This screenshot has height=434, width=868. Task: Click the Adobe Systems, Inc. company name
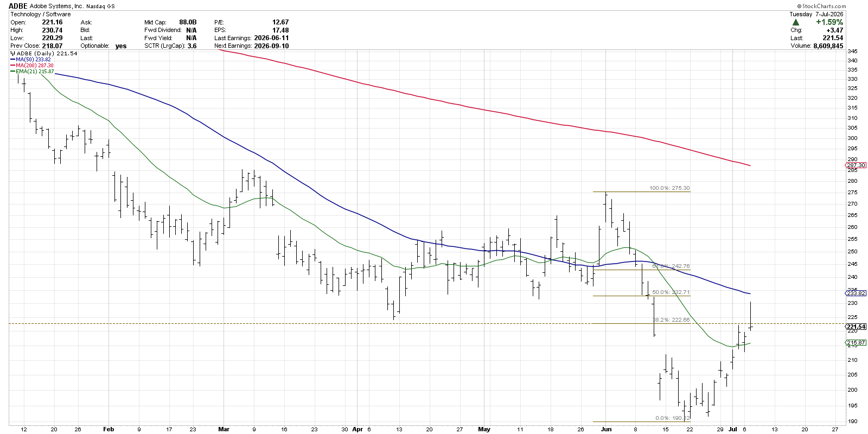pos(56,7)
